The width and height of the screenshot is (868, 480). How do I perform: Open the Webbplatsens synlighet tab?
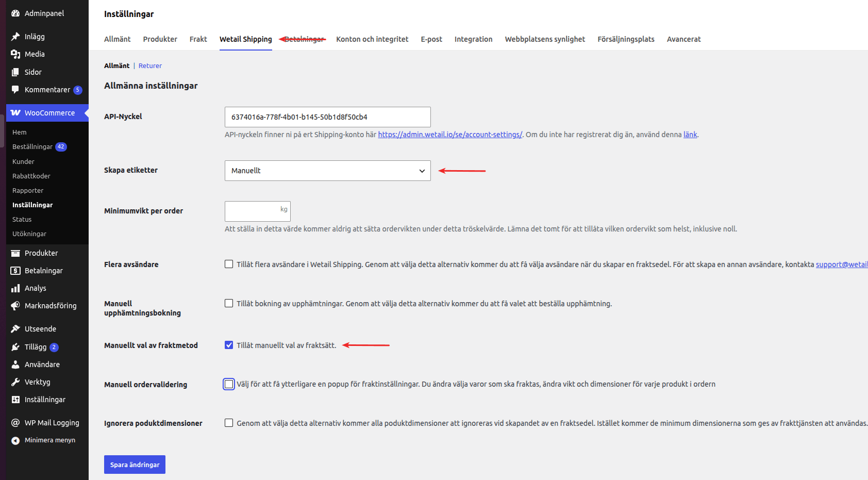click(545, 39)
